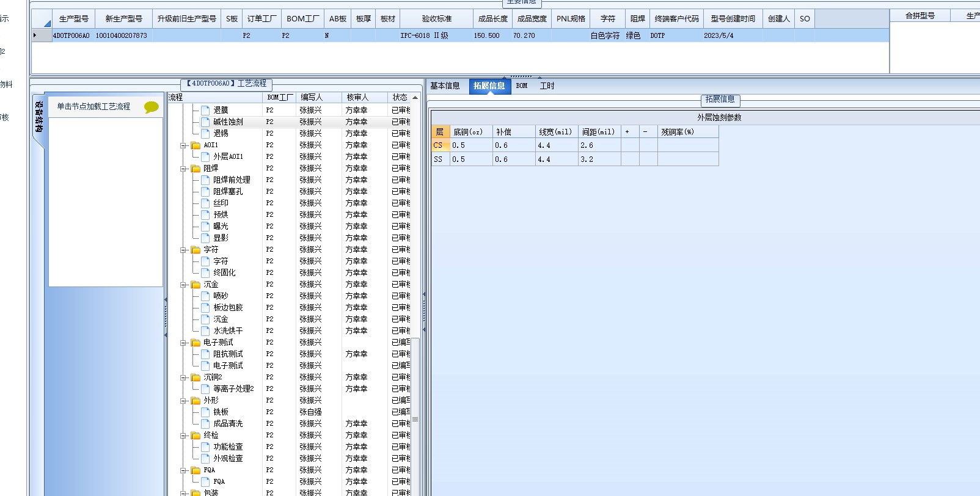Collapse the AOI1 tree node
The image size is (980, 496).
(183, 145)
